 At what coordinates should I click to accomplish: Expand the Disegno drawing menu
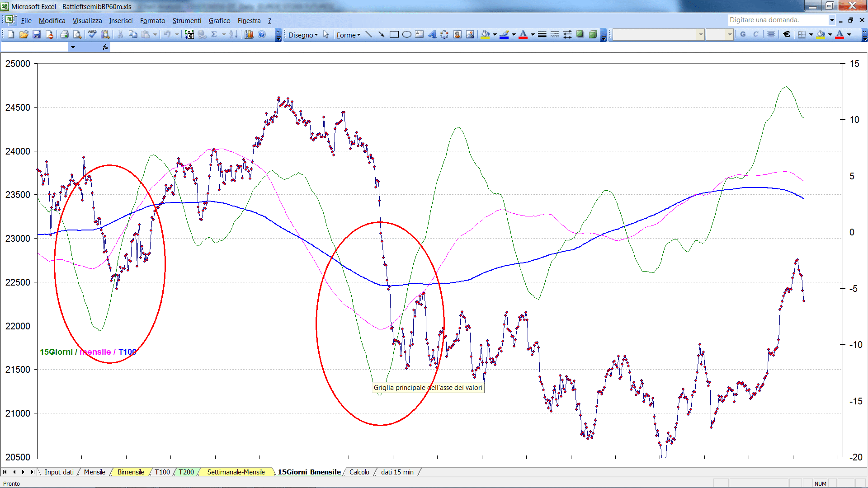[x=303, y=35]
